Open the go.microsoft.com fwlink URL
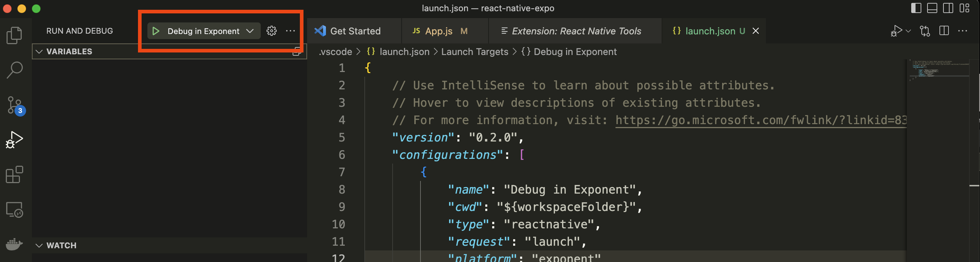 pos(761,120)
